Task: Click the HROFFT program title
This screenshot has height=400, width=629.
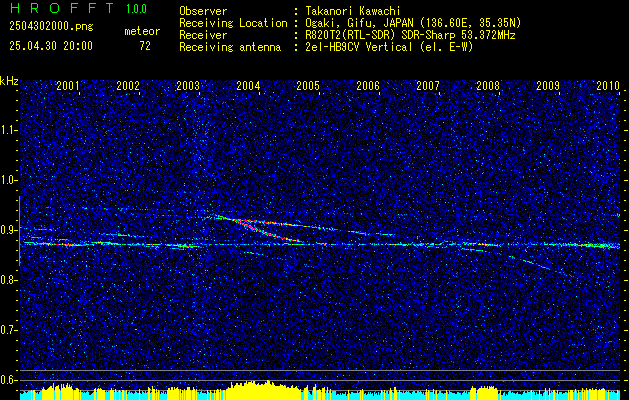Action: point(62,8)
